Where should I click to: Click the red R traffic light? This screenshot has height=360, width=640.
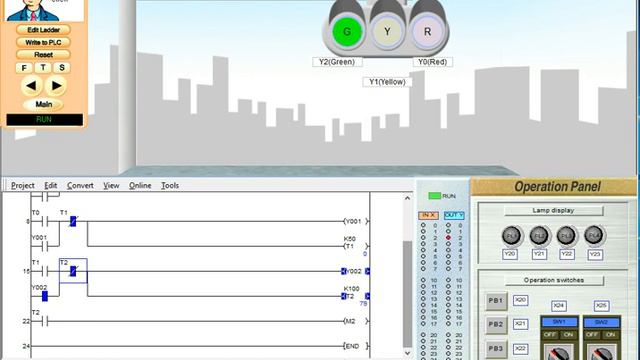427,31
